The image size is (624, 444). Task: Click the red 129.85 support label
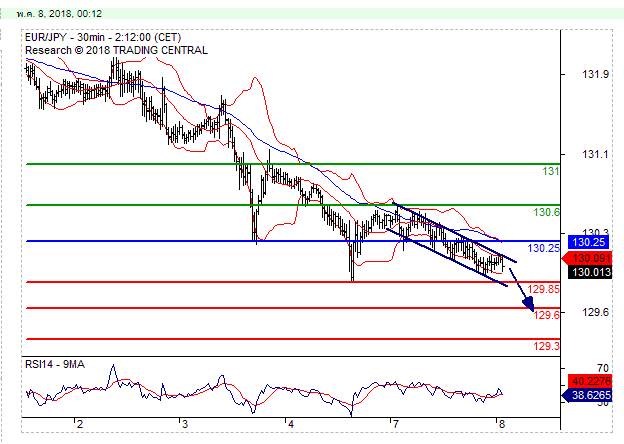[543, 289]
